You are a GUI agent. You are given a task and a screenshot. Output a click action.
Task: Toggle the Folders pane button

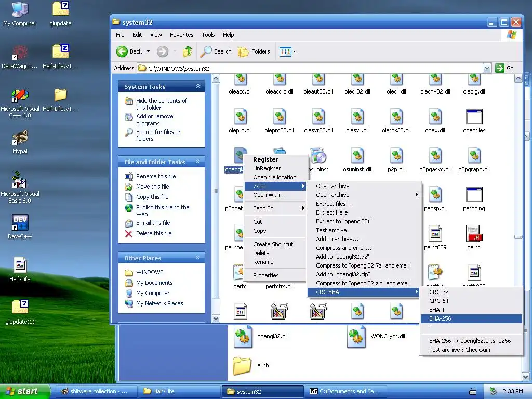(x=254, y=51)
